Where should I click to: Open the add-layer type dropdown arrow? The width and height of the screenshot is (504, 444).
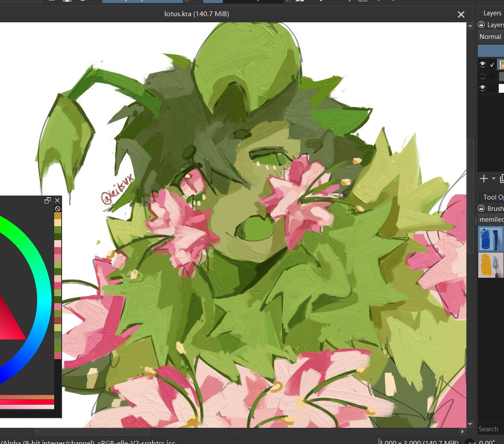(x=494, y=178)
